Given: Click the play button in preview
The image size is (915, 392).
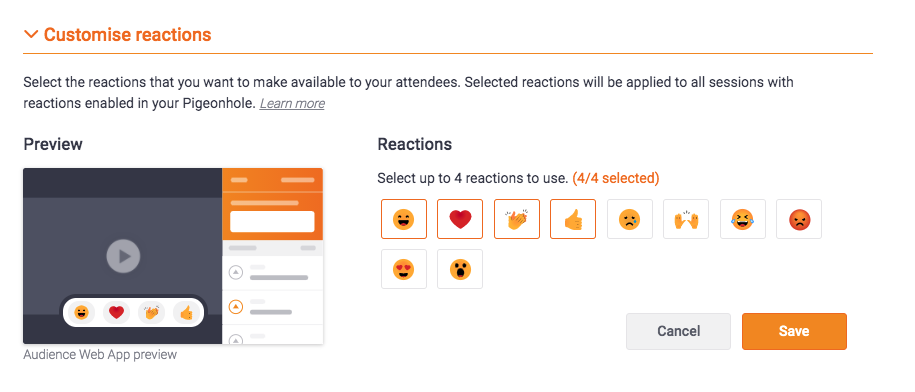Looking at the screenshot, I should [123, 256].
